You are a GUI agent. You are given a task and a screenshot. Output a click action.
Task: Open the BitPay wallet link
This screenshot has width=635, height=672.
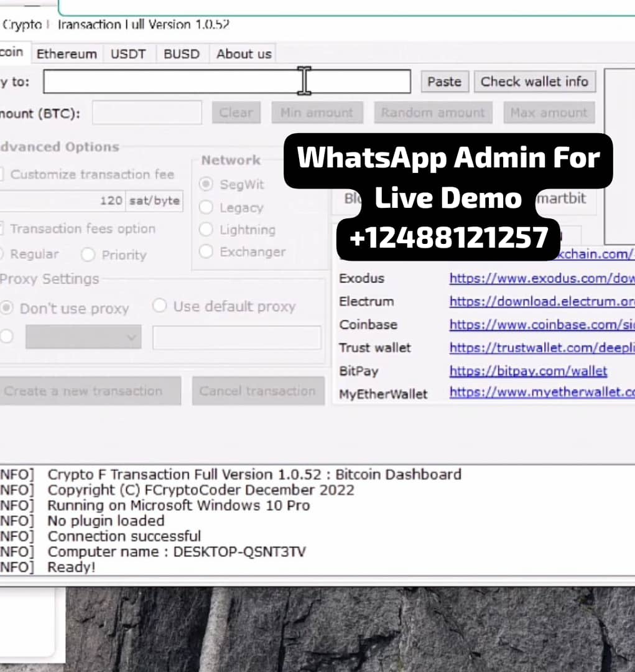pos(528,371)
